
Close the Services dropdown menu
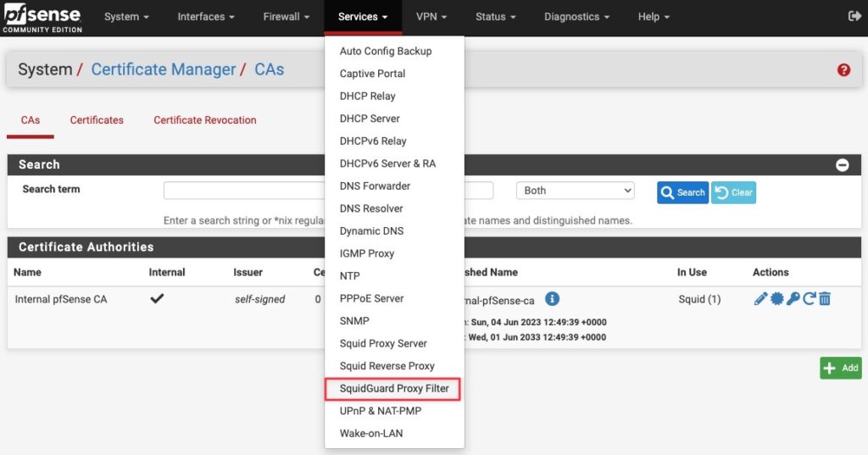(x=363, y=17)
